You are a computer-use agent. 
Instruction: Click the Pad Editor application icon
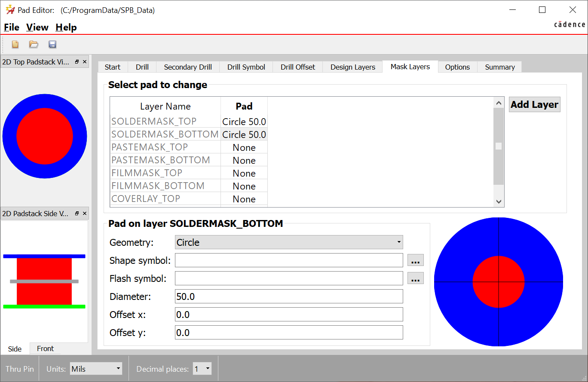coord(10,10)
